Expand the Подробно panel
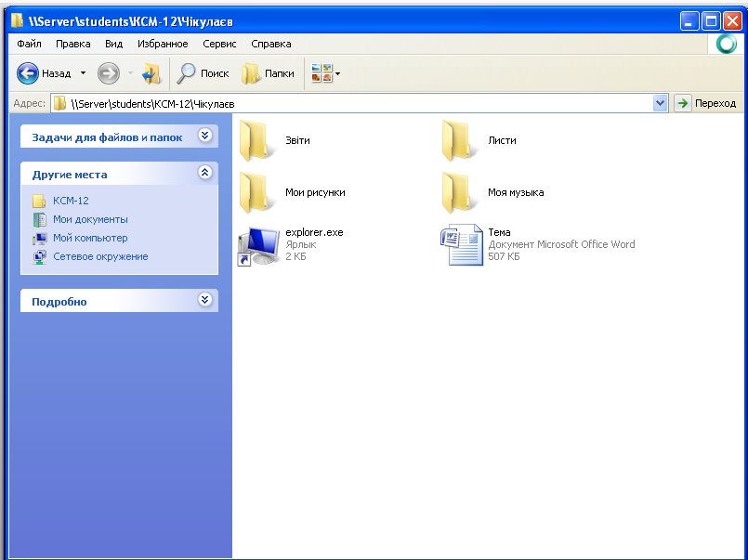 pos(204,299)
